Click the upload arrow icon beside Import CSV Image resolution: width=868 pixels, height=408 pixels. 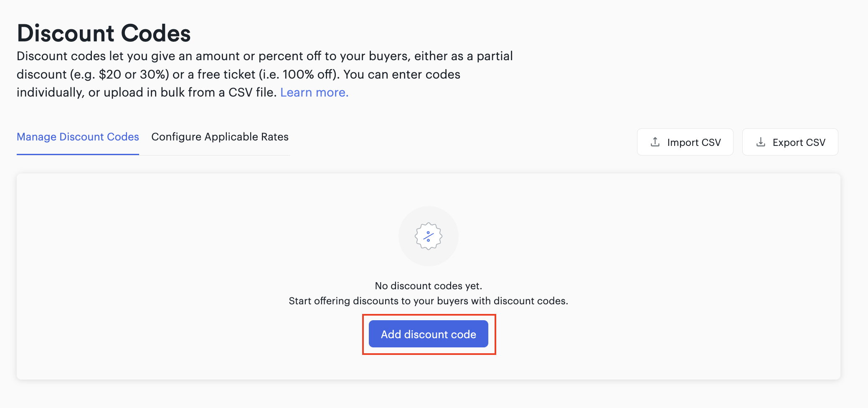click(655, 142)
